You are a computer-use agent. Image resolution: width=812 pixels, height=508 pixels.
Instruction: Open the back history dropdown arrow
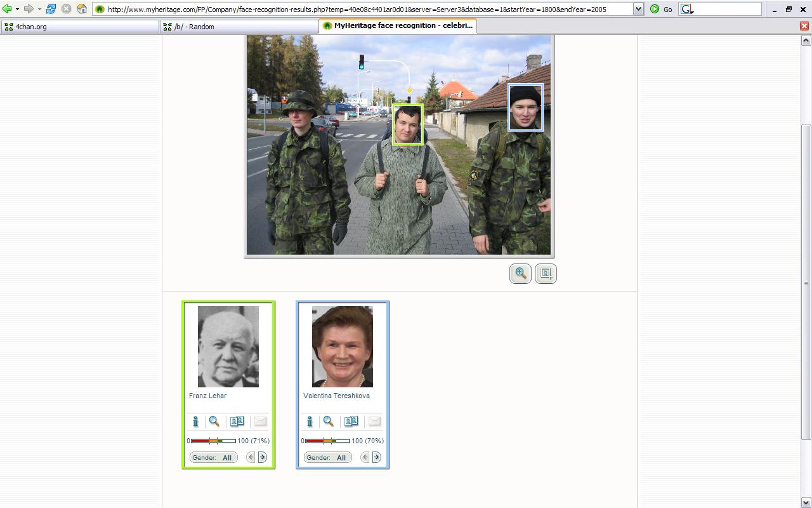click(x=17, y=9)
